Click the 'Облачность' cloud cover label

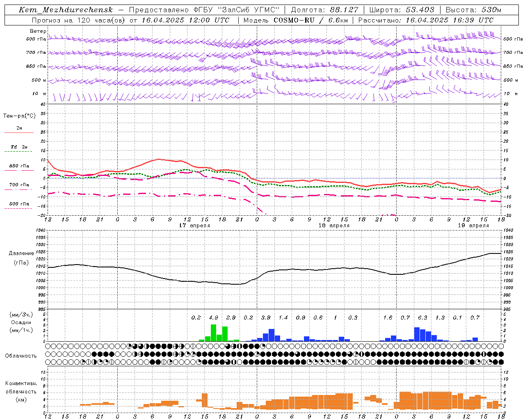[21, 356]
